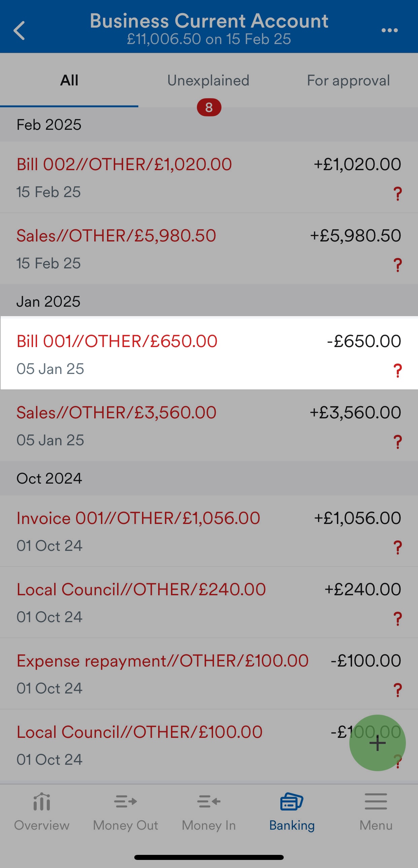Open the Overview chart icon
Image resolution: width=418 pixels, height=868 pixels.
coord(42,801)
